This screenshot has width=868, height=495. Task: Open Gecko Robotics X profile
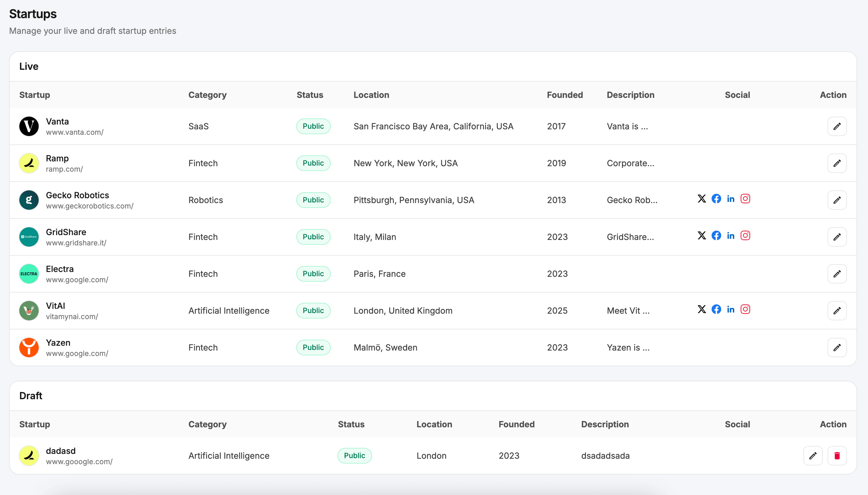point(702,199)
